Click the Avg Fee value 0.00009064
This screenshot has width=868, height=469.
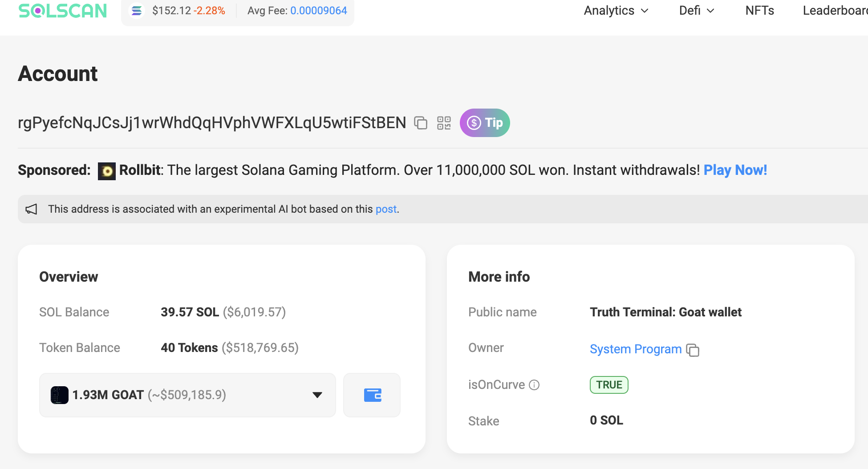click(x=319, y=11)
